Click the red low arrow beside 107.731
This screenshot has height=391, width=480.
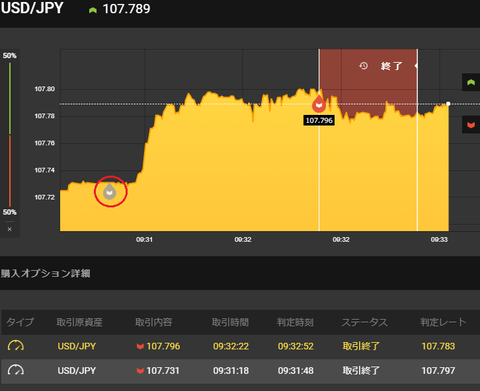tap(140, 371)
